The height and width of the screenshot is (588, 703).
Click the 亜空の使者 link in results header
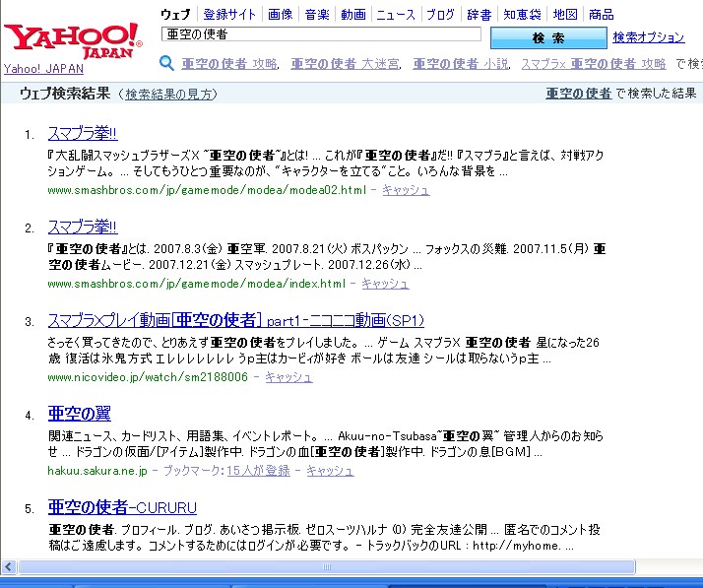click(x=578, y=94)
